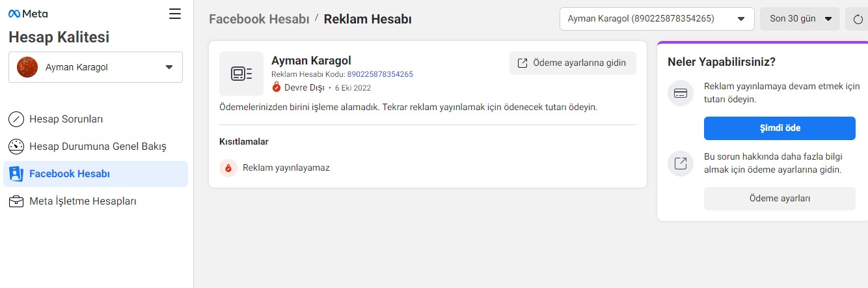Click Ödeme ayarlarına gidin button
The image size is (868, 288).
tap(573, 63)
